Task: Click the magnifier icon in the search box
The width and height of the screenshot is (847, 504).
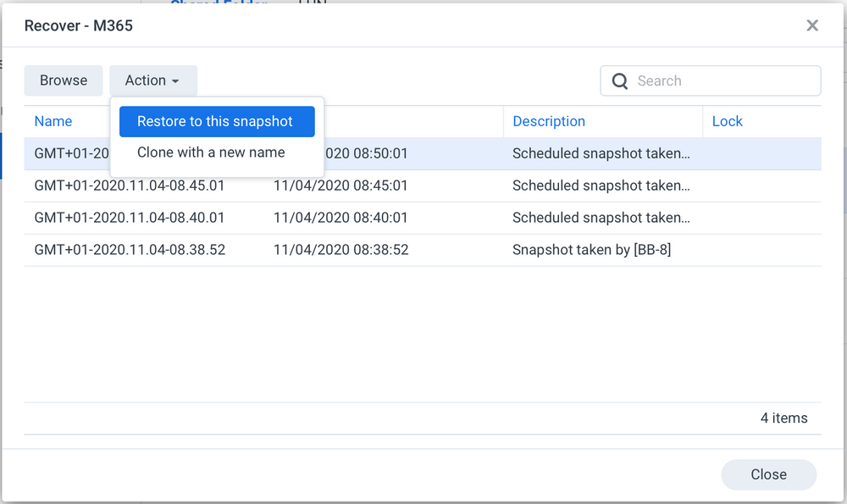Action: pos(620,81)
